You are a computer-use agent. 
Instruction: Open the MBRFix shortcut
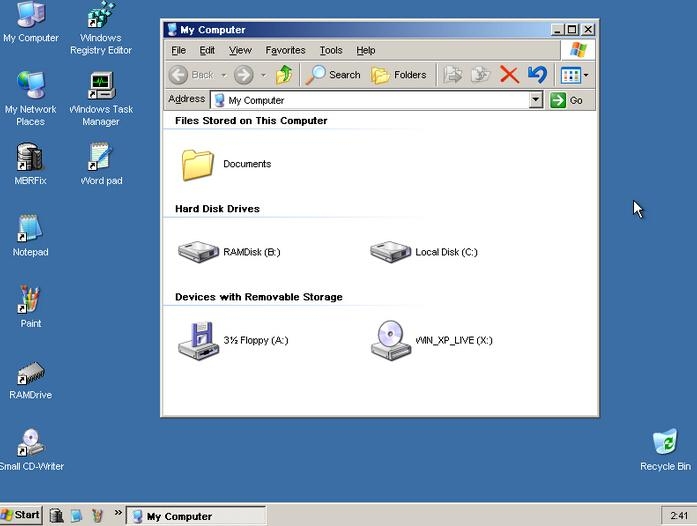coord(30,164)
